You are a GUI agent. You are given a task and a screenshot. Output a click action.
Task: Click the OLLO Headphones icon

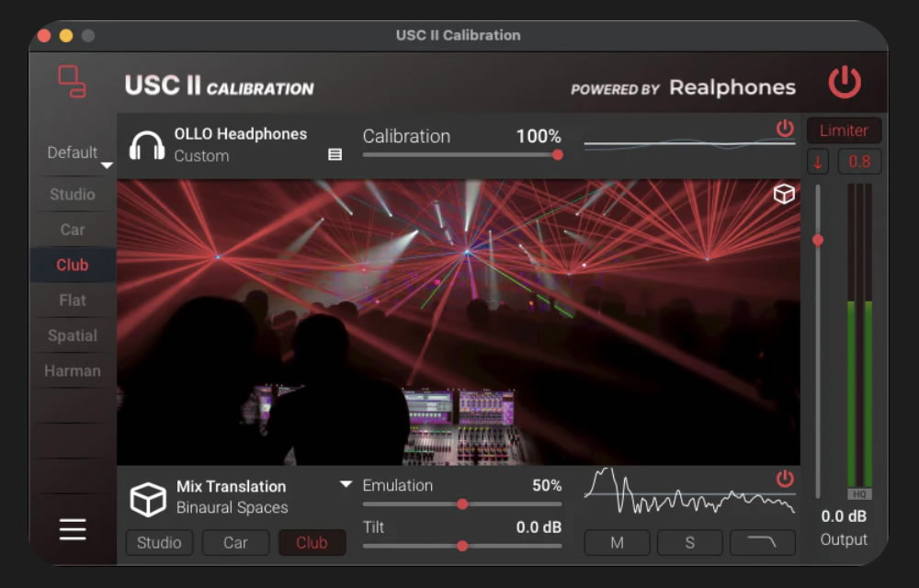coord(146,145)
